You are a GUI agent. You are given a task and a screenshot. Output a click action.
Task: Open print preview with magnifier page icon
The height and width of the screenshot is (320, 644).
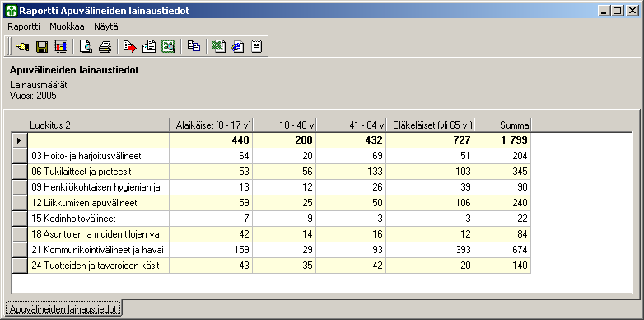(x=86, y=46)
